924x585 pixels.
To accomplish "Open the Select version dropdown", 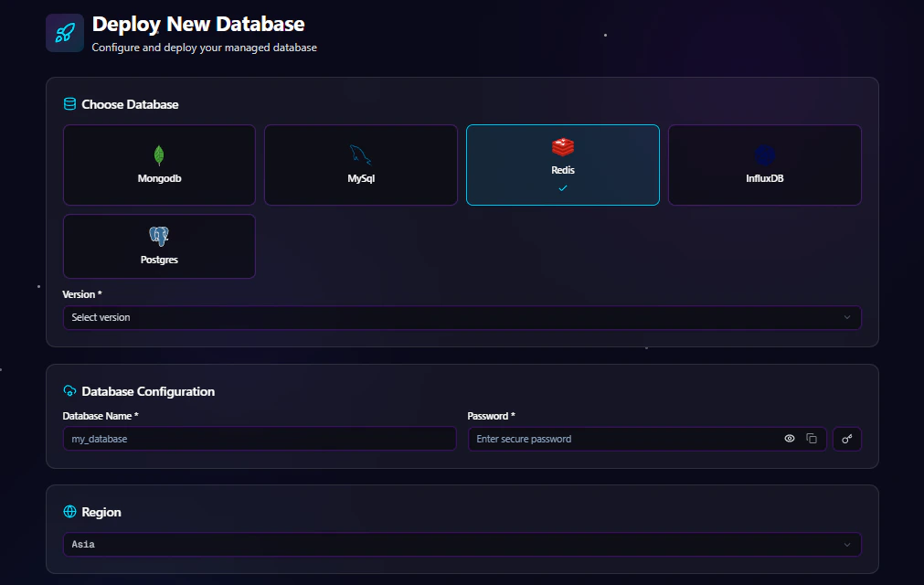I will pos(462,317).
